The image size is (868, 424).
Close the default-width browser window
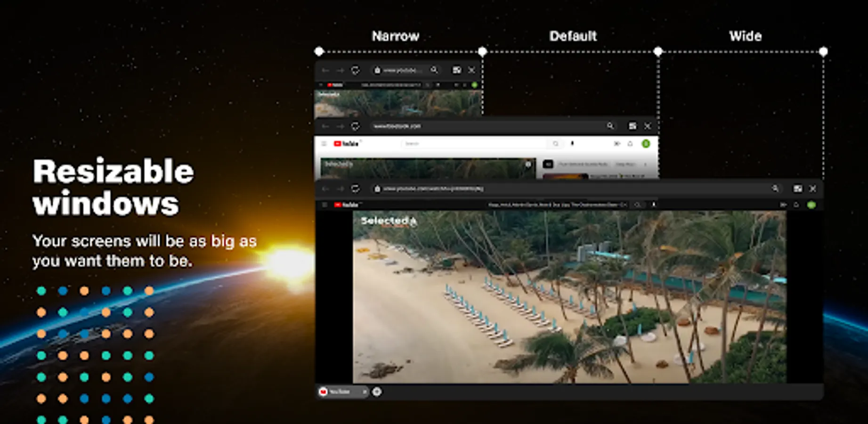648,126
